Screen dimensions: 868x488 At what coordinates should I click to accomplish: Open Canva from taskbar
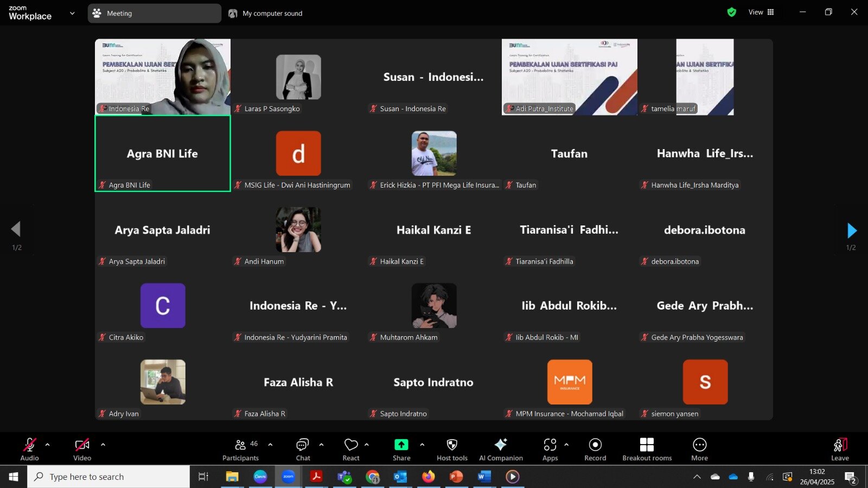pos(260,477)
